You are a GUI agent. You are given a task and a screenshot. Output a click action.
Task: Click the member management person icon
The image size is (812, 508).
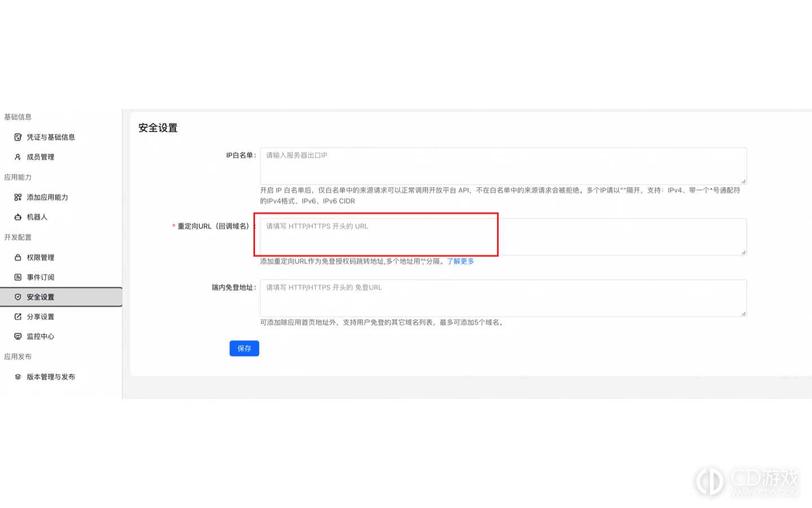click(x=18, y=157)
